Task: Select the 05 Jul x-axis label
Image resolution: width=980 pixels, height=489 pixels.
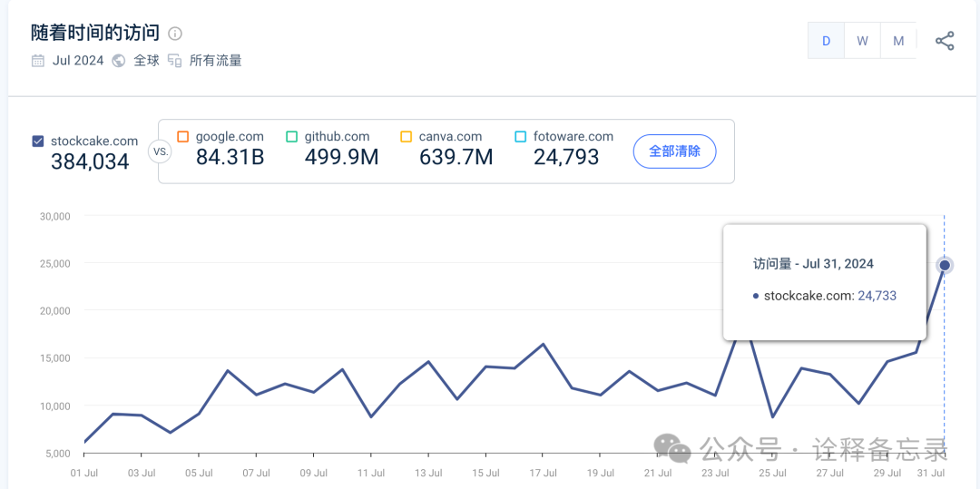Action: [x=199, y=473]
